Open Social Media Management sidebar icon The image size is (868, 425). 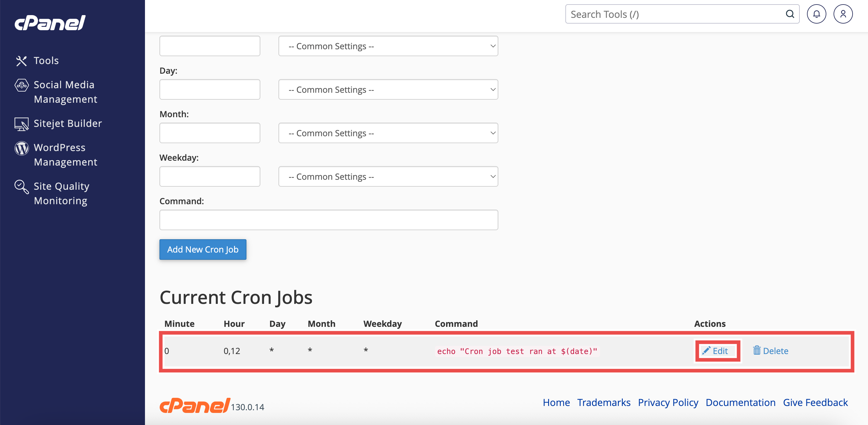tap(21, 85)
